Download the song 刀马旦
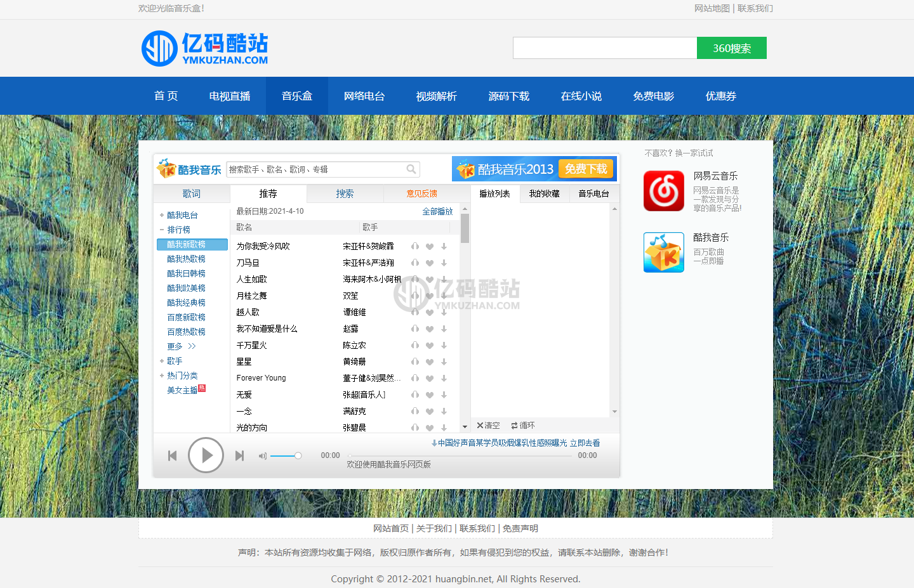The image size is (914, 588). pyautogui.click(x=444, y=263)
